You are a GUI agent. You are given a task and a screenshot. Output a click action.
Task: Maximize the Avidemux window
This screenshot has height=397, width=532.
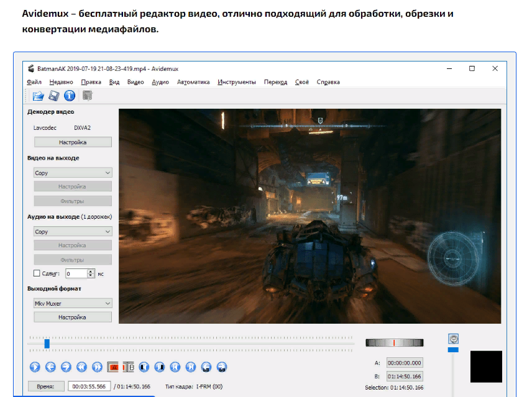(472, 68)
